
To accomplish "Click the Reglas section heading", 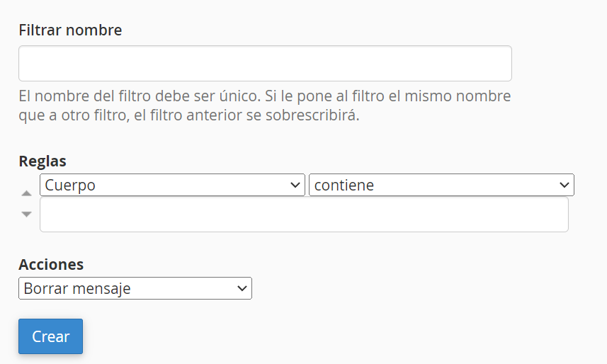I will click(42, 161).
